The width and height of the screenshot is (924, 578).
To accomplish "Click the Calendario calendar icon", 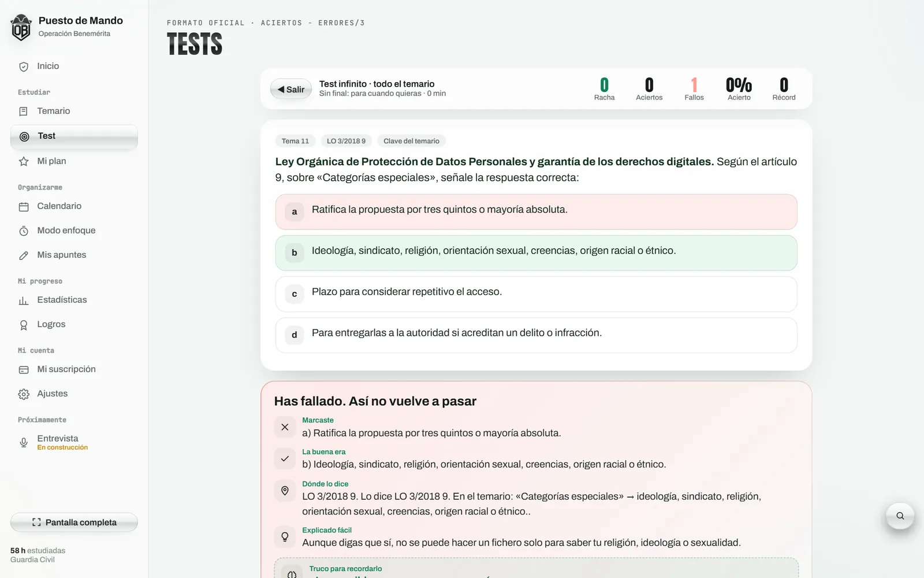I will pos(24,206).
